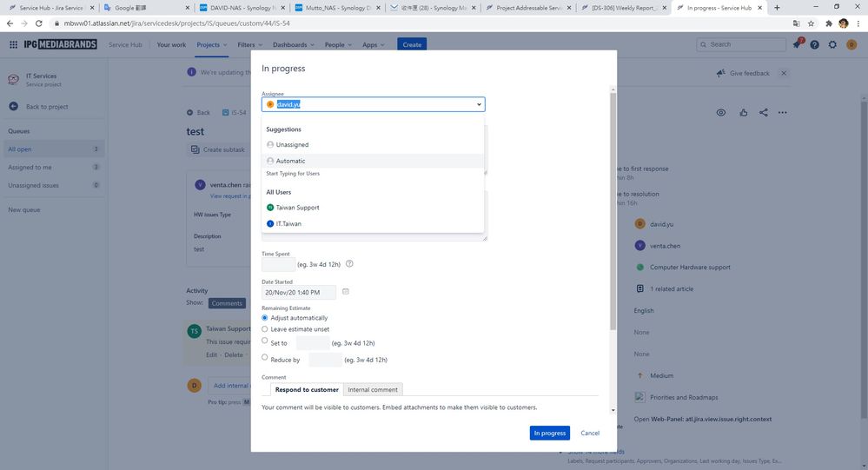This screenshot has width=868, height=470.
Task: Click the Back to project arrow icon
Action: 13,106
